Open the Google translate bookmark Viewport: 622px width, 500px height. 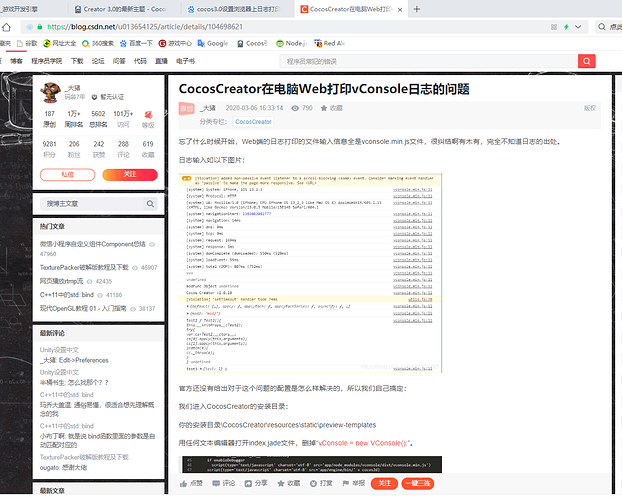click(x=213, y=43)
